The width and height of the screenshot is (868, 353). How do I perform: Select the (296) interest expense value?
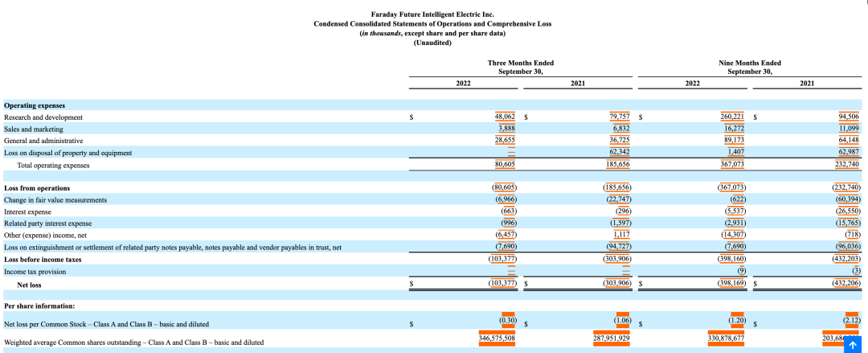[625, 211]
